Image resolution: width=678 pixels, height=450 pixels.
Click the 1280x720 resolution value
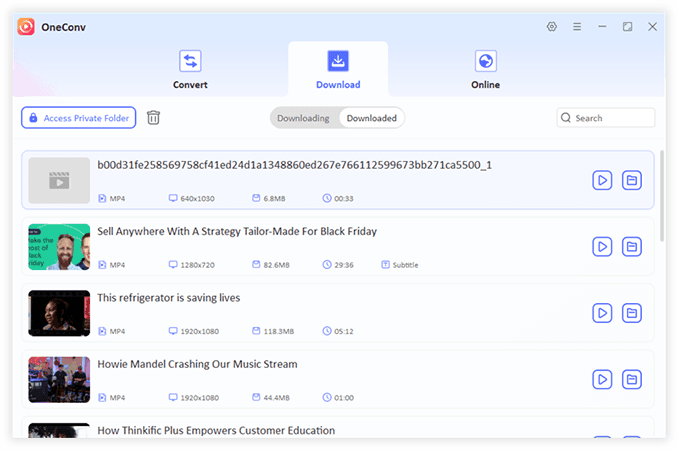[x=197, y=265]
